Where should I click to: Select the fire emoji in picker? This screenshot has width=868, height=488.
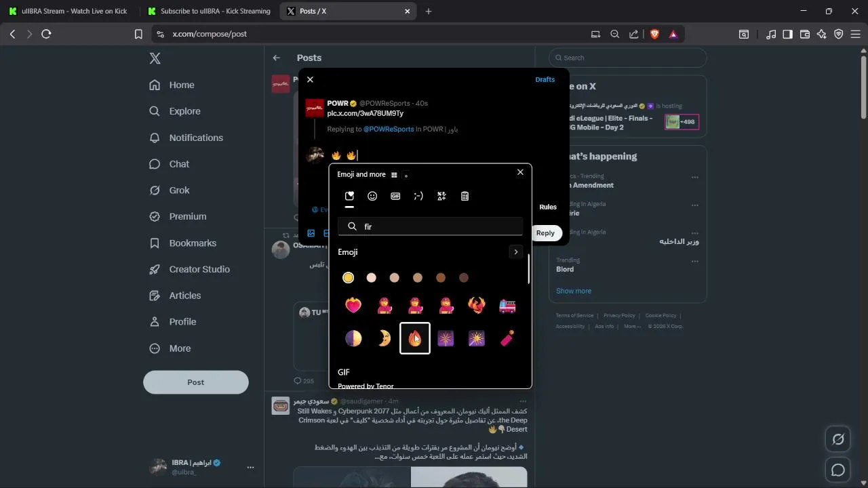pos(415,338)
